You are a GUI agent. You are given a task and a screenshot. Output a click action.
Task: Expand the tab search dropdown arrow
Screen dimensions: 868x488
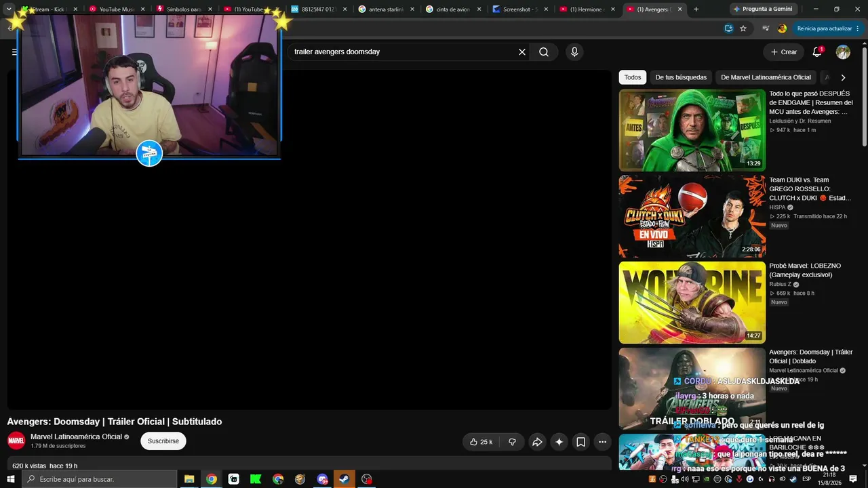[9, 9]
